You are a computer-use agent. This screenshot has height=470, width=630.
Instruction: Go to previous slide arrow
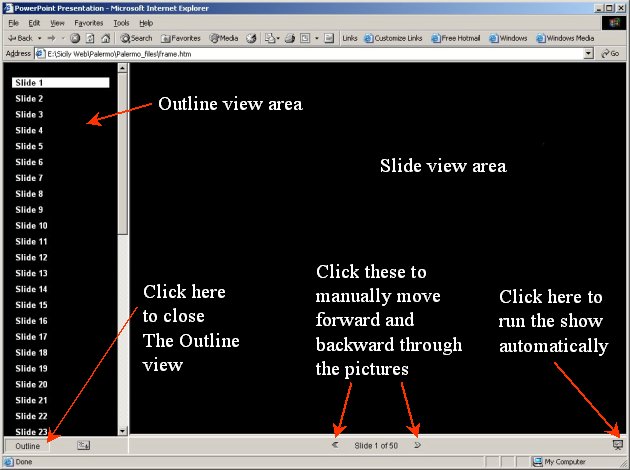(335, 445)
